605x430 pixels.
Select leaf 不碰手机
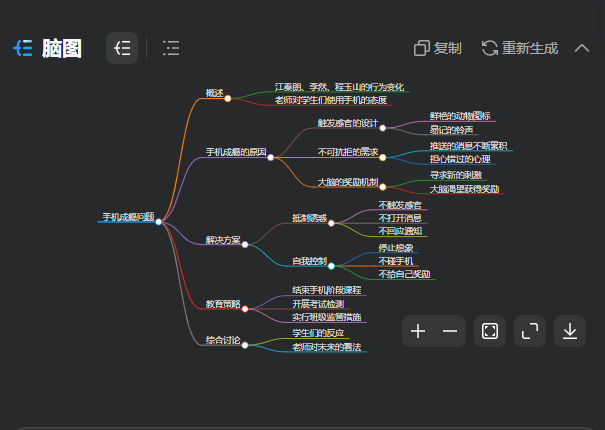pyautogui.click(x=396, y=261)
